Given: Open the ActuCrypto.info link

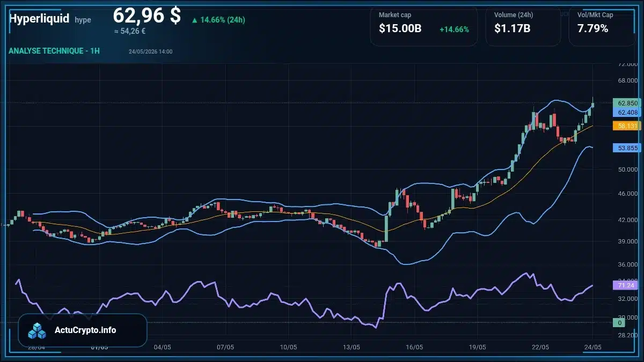Looking at the screenshot, I should pyautogui.click(x=85, y=330).
